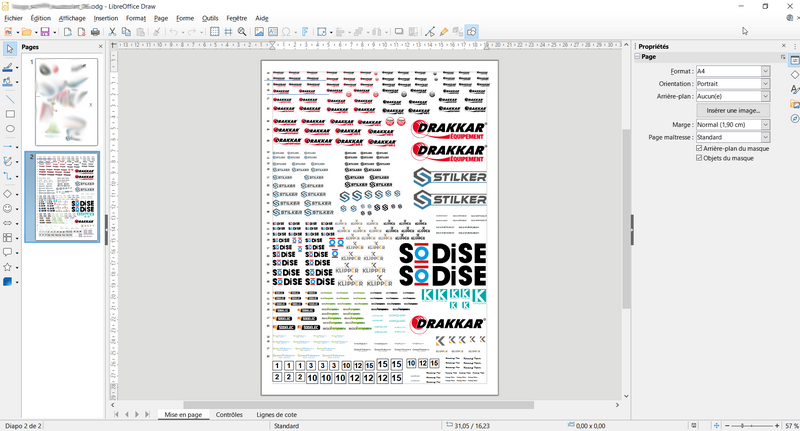Select the arrow selection tool
Image resolution: width=800 pixels, height=431 pixels.
click(10, 49)
